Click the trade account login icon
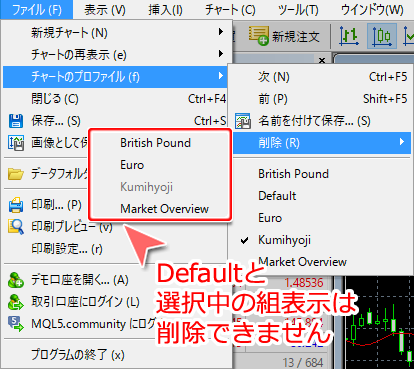The height and width of the screenshot is (369, 414). [x=16, y=302]
